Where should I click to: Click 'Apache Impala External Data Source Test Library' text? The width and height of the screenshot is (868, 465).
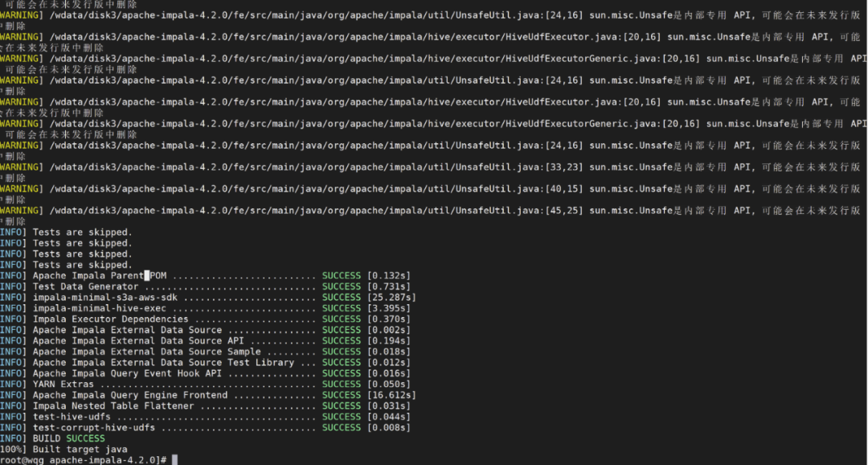tap(163, 363)
